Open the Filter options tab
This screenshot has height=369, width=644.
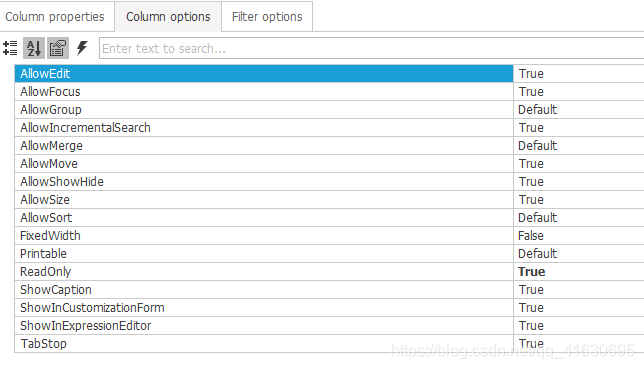coord(267,17)
